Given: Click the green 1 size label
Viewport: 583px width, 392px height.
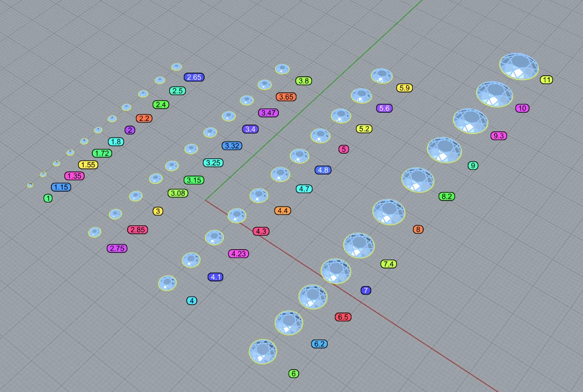Looking at the screenshot, I should click(48, 198).
